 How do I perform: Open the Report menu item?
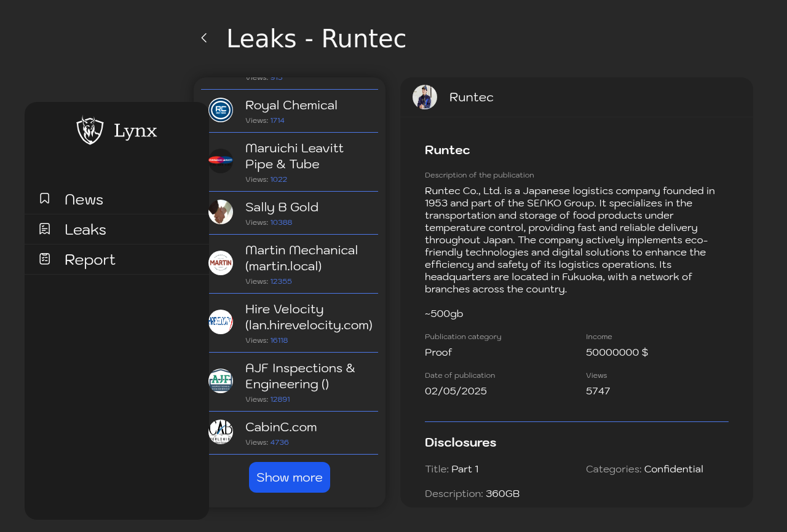tap(117, 259)
